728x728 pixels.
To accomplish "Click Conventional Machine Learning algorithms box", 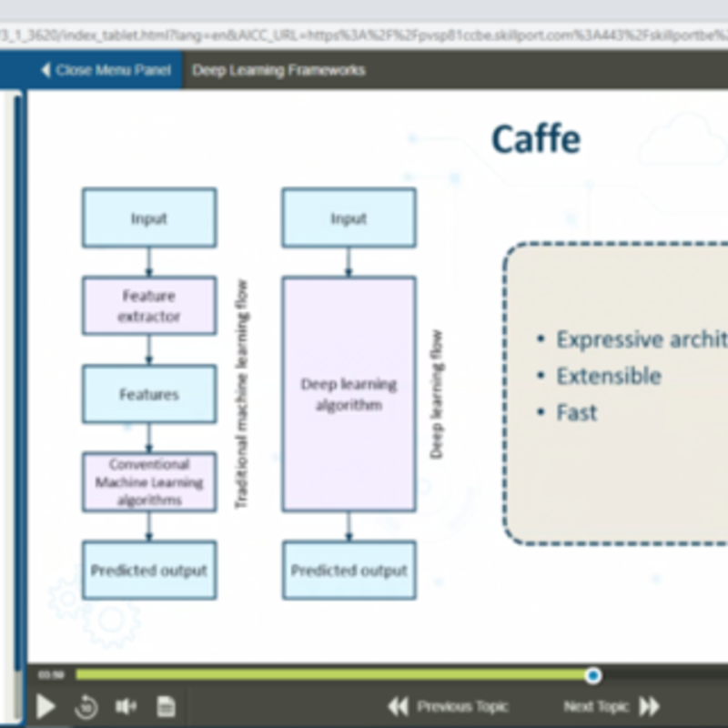I will coord(149,482).
